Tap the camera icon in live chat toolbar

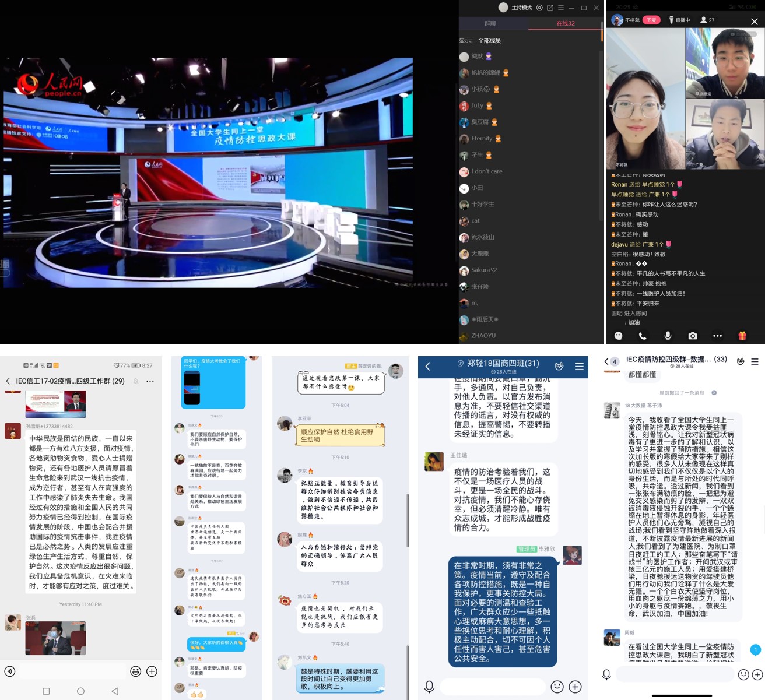point(692,336)
